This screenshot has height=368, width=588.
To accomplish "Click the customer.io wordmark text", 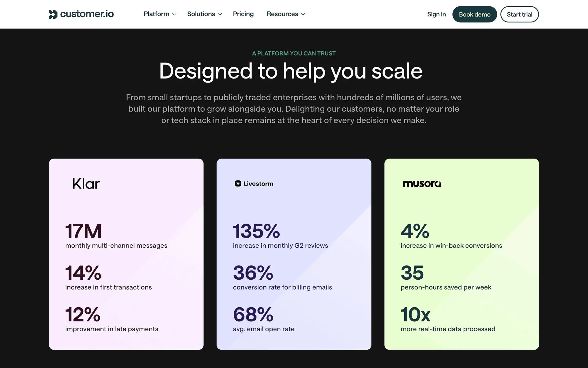I will click(x=87, y=14).
